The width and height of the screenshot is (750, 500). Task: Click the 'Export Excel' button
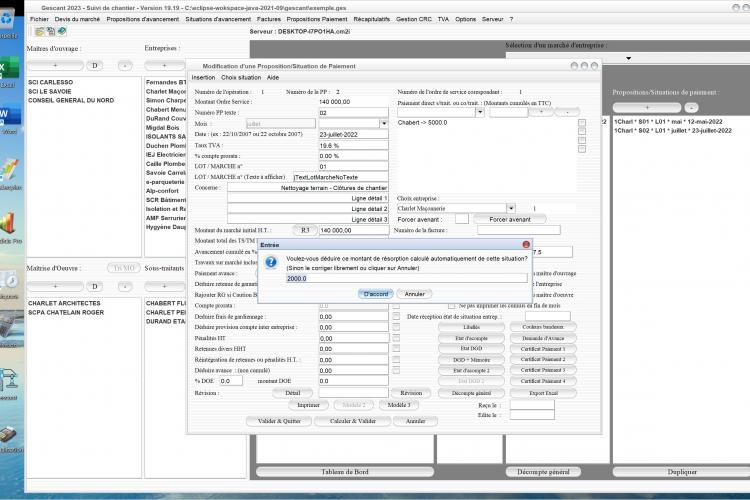[543, 393]
